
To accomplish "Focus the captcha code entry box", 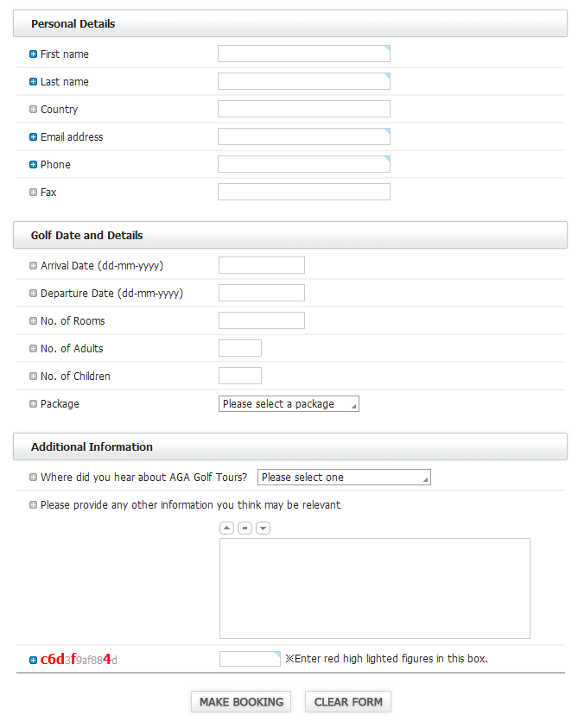I will tap(250, 660).
